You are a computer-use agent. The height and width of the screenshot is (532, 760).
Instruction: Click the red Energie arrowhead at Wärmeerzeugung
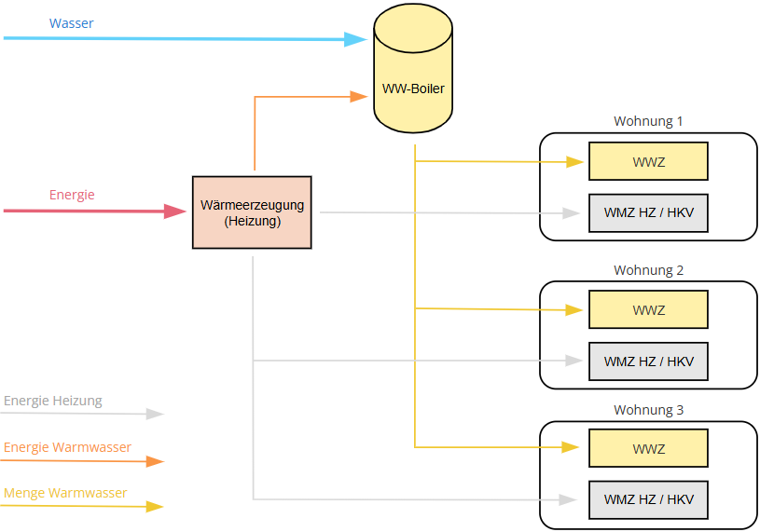175,211
